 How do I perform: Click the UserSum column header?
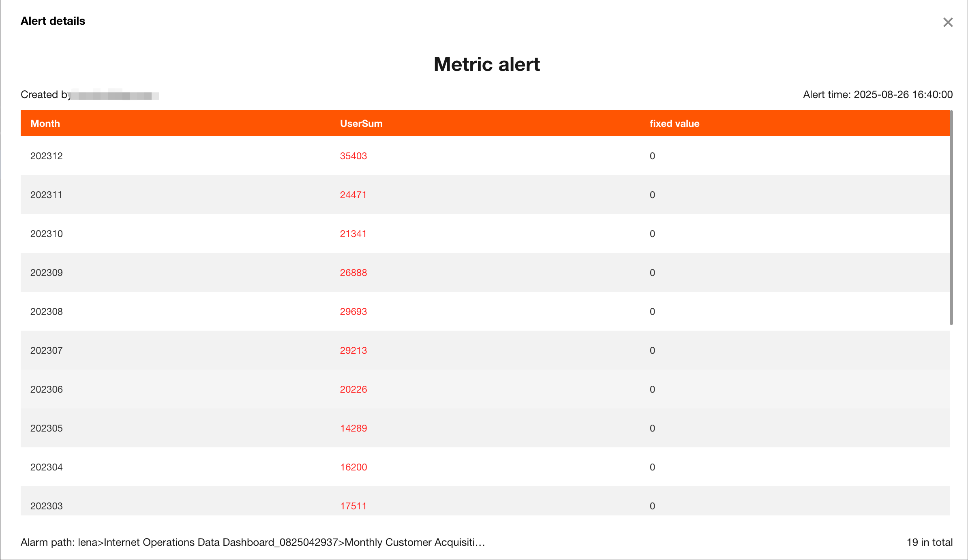coord(361,124)
